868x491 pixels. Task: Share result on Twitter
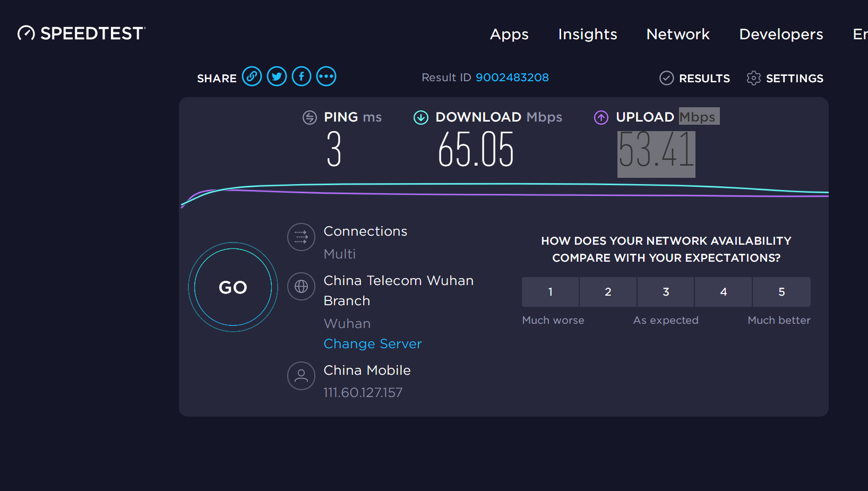coord(277,76)
